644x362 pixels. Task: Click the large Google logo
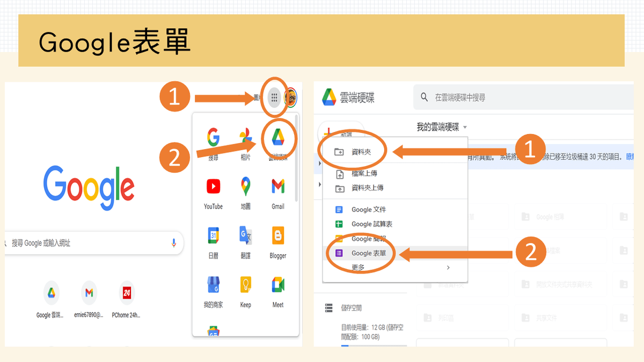[x=89, y=188]
